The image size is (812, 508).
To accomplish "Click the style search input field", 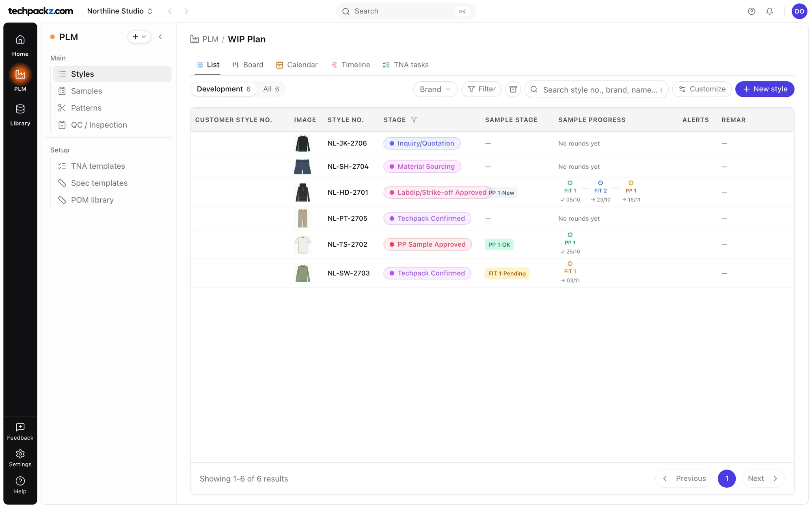I will click(596, 89).
